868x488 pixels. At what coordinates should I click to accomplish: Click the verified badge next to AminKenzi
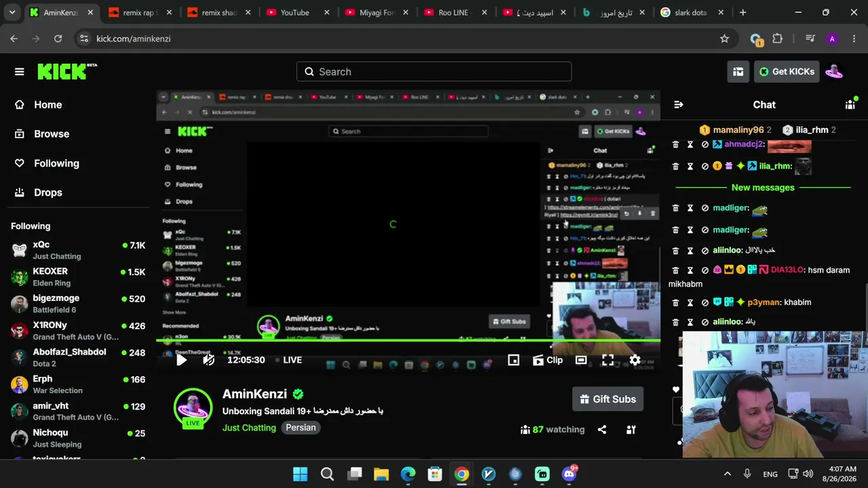point(298,394)
